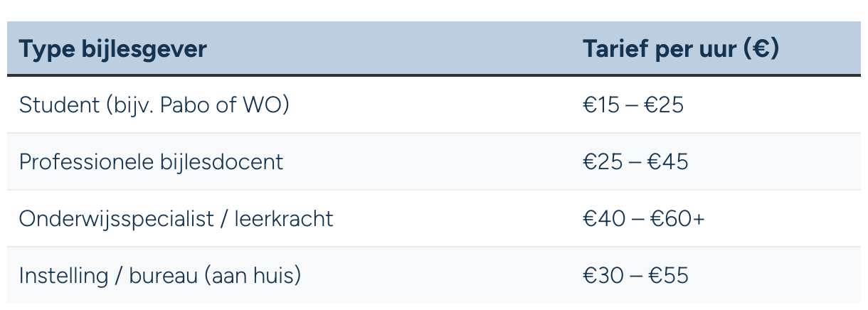Screen dimensions: 868x310
Task: Select "Instelling / bureau (aan huis)" cell
Action: (x=159, y=276)
